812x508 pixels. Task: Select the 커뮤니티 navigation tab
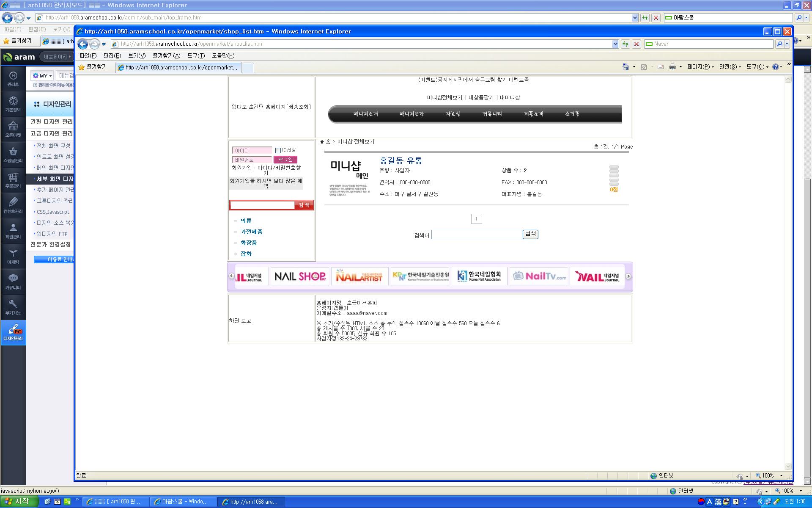492,114
